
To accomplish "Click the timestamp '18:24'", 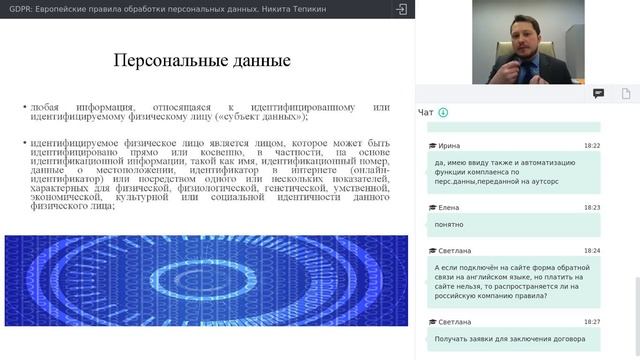I will (x=592, y=251).
